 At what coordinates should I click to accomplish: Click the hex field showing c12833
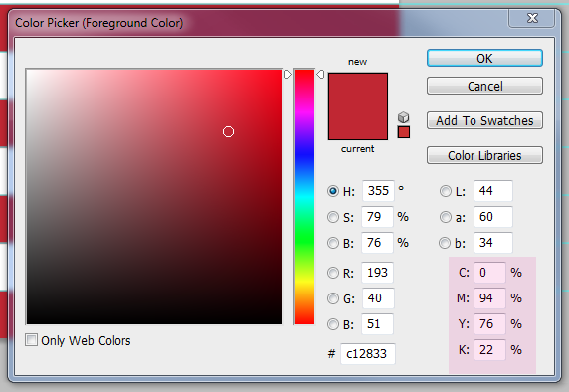click(368, 354)
